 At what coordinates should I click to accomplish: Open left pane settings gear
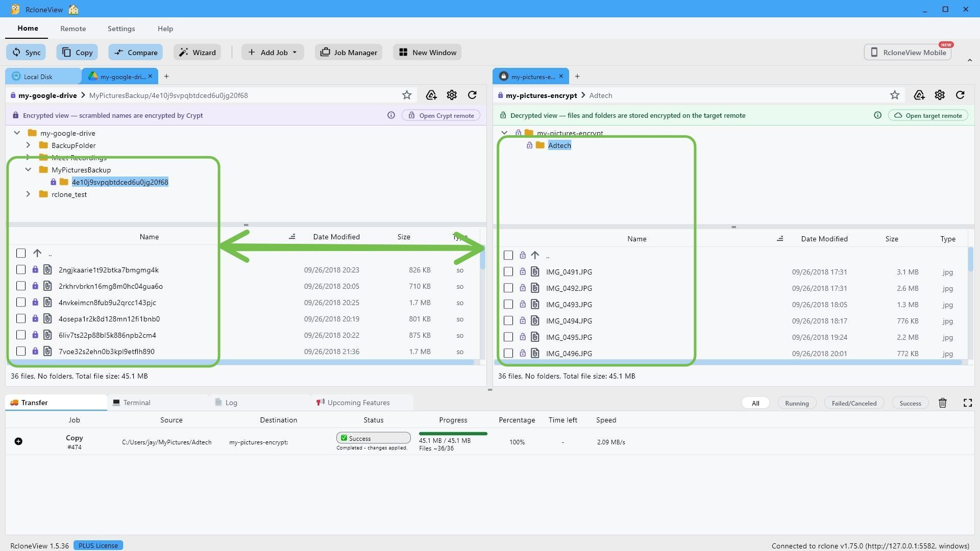pos(452,95)
